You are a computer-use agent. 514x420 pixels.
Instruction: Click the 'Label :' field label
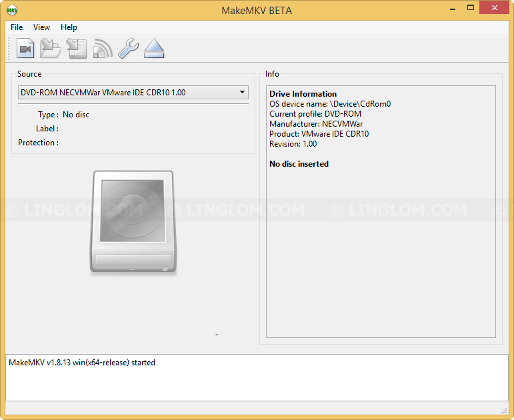tap(47, 129)
